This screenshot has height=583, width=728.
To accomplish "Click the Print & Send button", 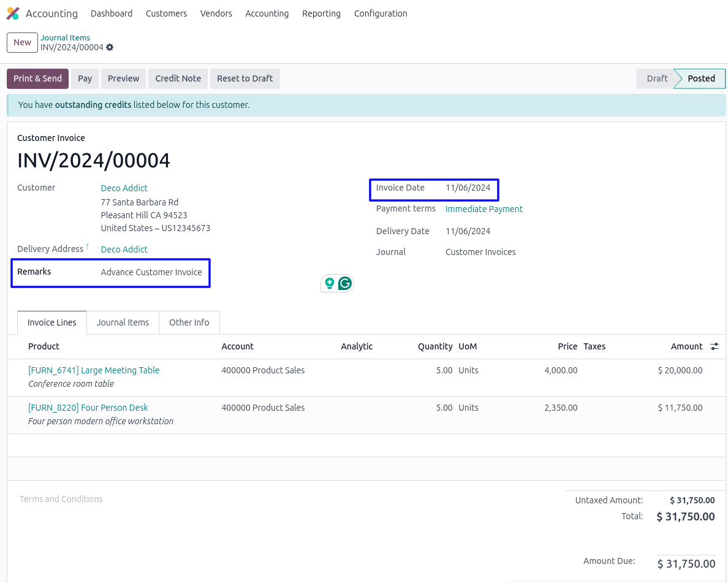I will 37,78.
